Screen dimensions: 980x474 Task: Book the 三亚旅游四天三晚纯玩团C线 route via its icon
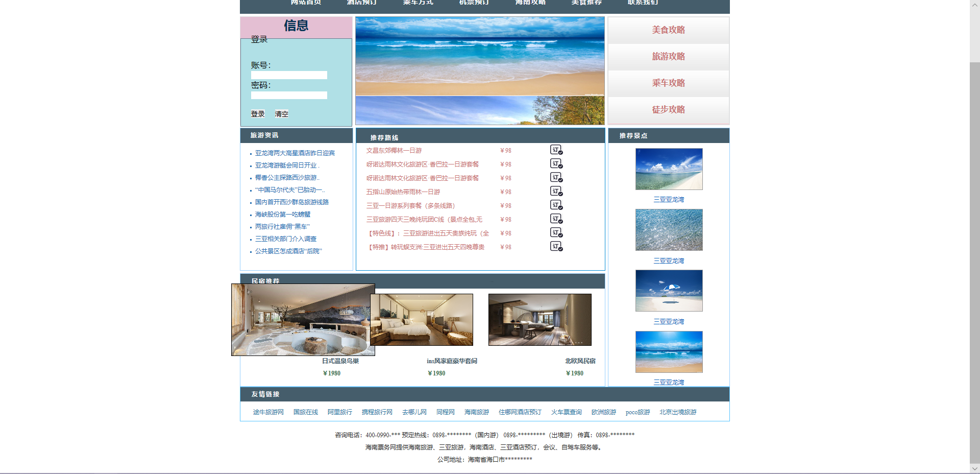[556, 219]
